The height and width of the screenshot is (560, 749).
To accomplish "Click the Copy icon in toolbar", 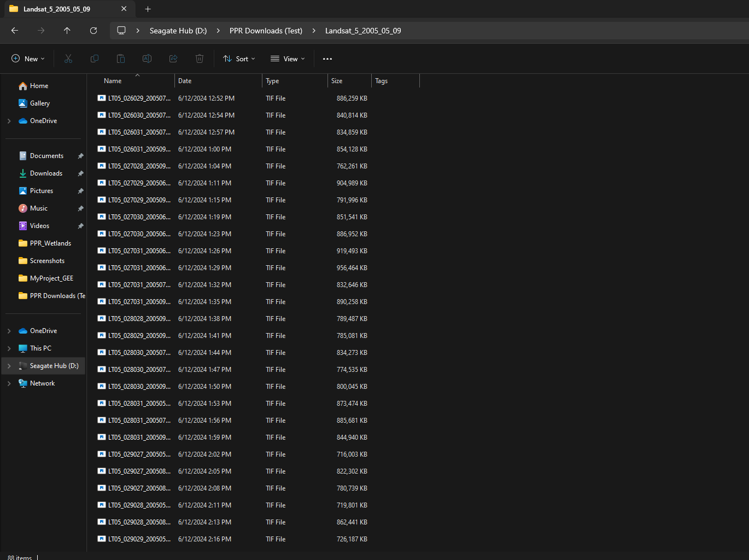I will pos(95,59).
